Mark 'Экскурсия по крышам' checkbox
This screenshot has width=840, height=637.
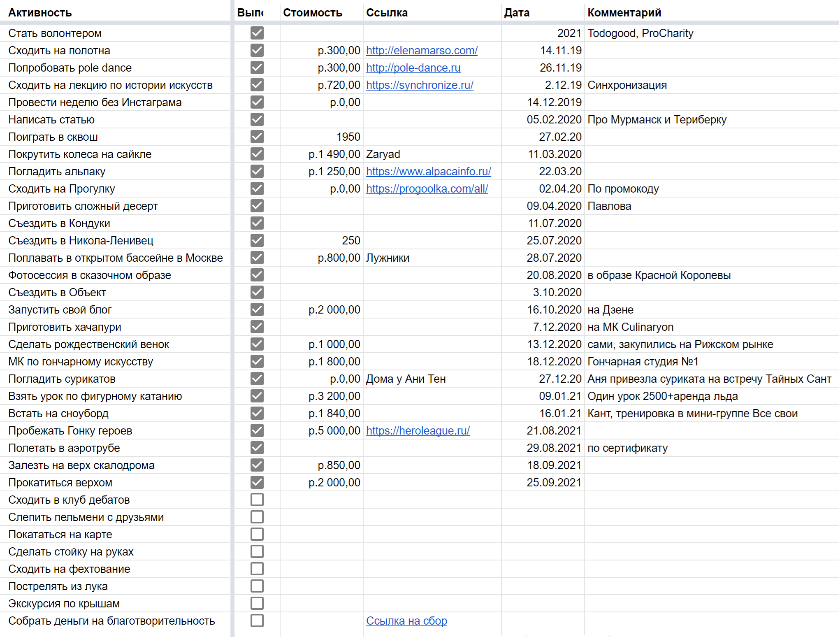coord(257,603)
